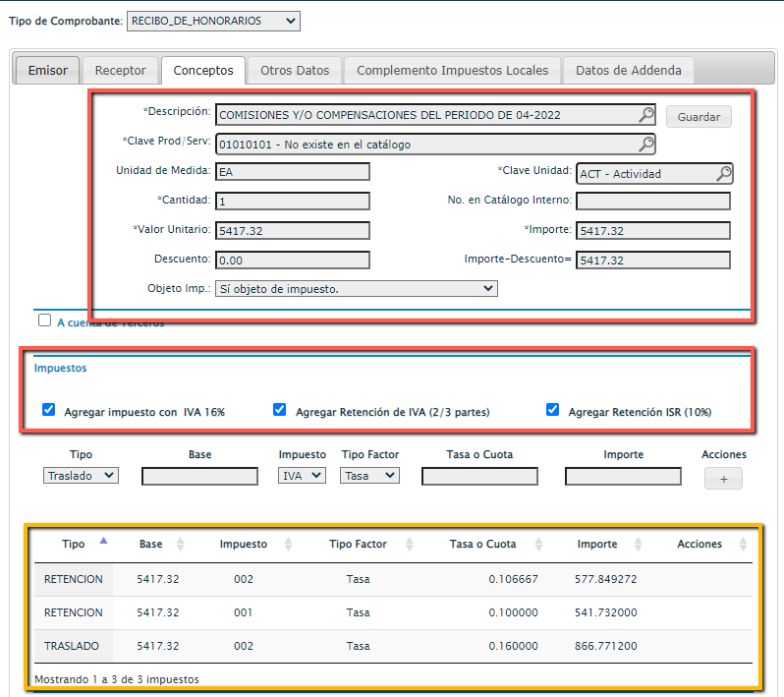This screenshot has height=697, width=784.
Task: Sort table by Importe column arrows
Action: [x=639, y=545]
